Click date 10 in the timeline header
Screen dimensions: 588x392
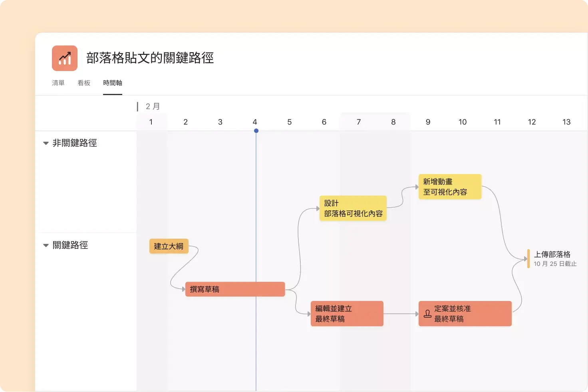463,122
